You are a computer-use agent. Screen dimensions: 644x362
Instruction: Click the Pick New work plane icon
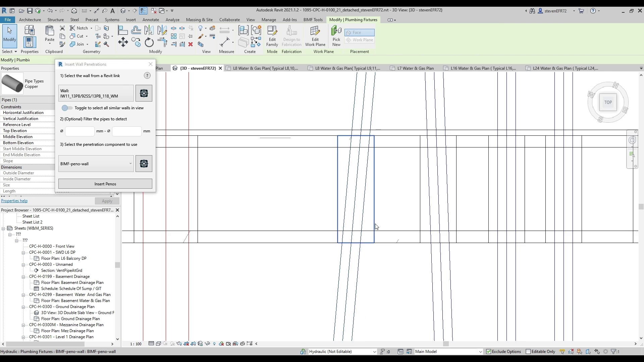(336, 36)
